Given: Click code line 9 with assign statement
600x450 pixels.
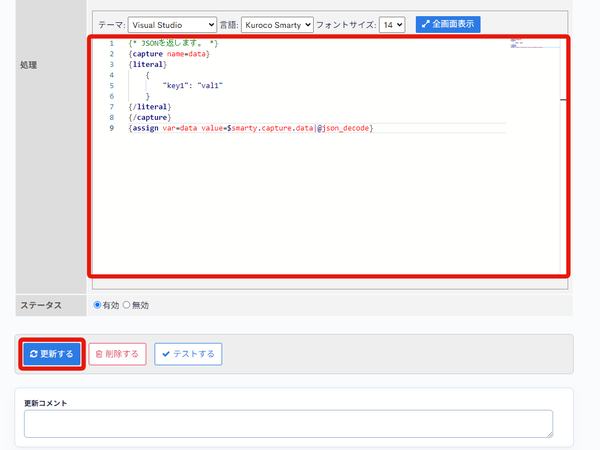Looking at the screenshot, I should point(251,128).
